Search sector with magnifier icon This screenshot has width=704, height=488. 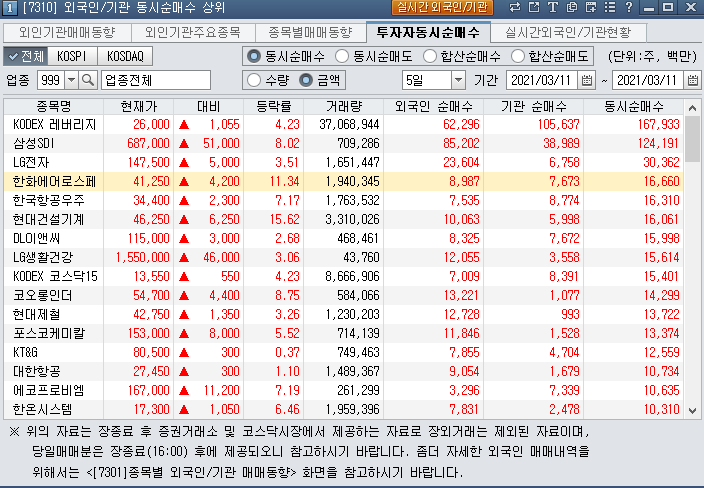[88, 80]
